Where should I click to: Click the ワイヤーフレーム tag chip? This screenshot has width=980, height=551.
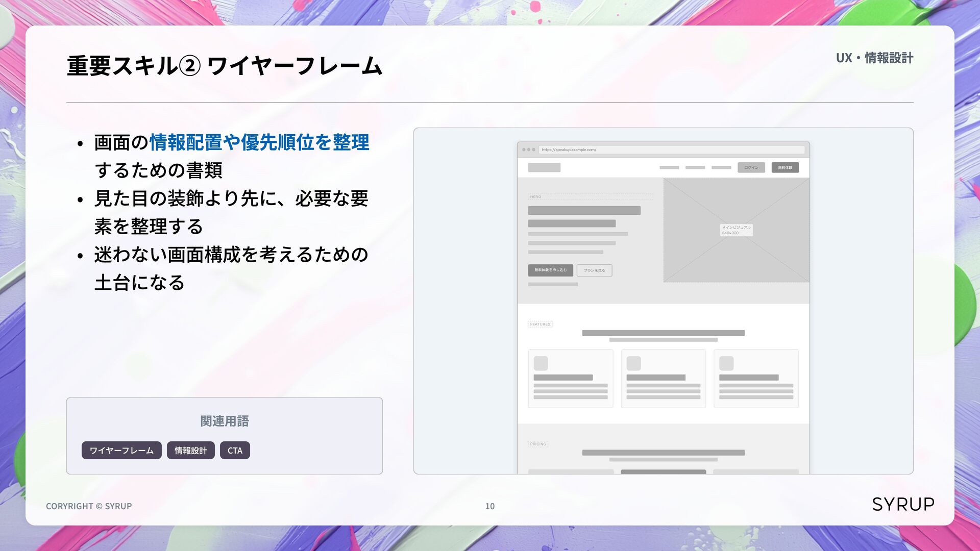point(121,450)
